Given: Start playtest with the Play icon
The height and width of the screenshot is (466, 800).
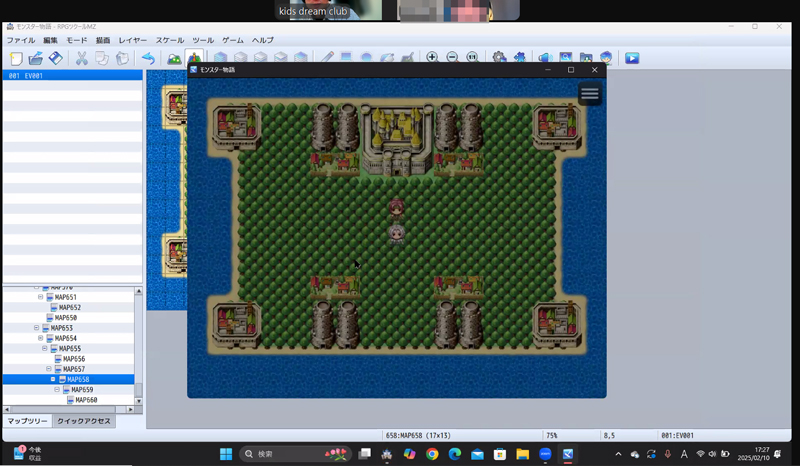Looking at the screenshot, I should point(632,59).
